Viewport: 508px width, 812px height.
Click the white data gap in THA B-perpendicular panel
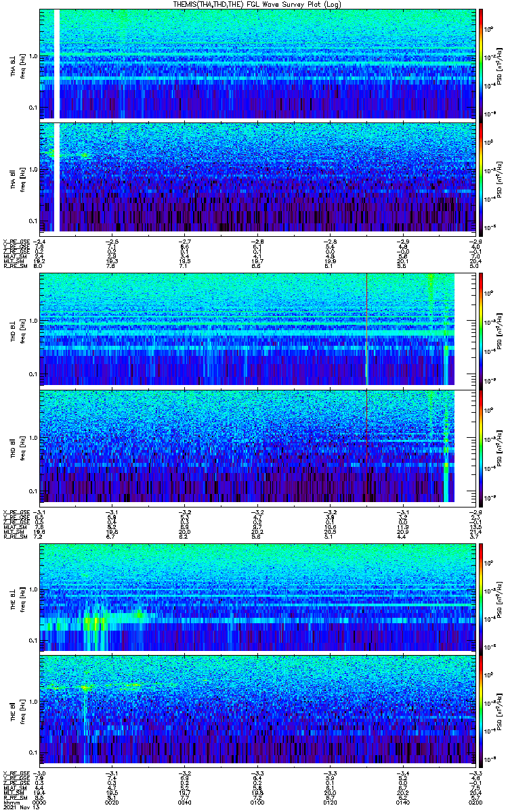57,64
